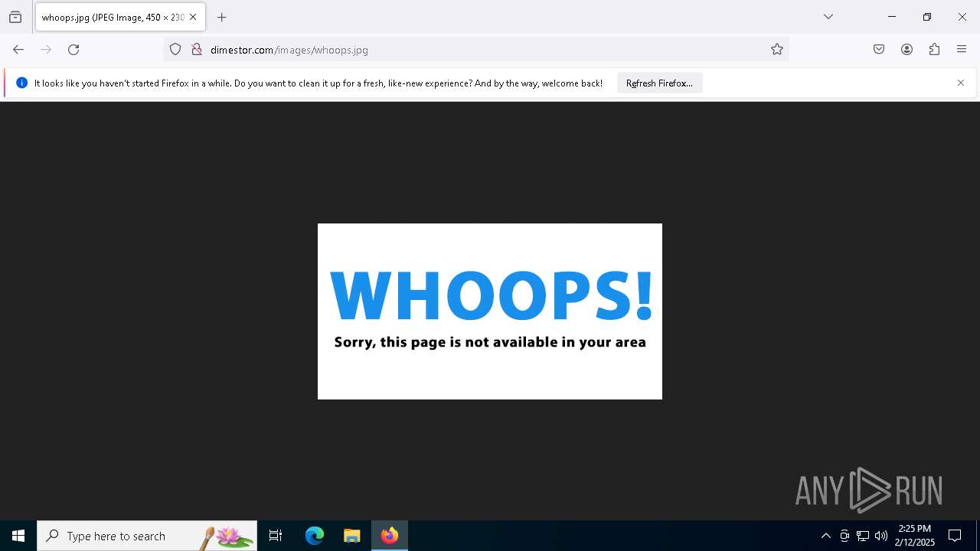Open the tracking protection shield icon
Screen dimensions: 980x551
coord(175,50)
